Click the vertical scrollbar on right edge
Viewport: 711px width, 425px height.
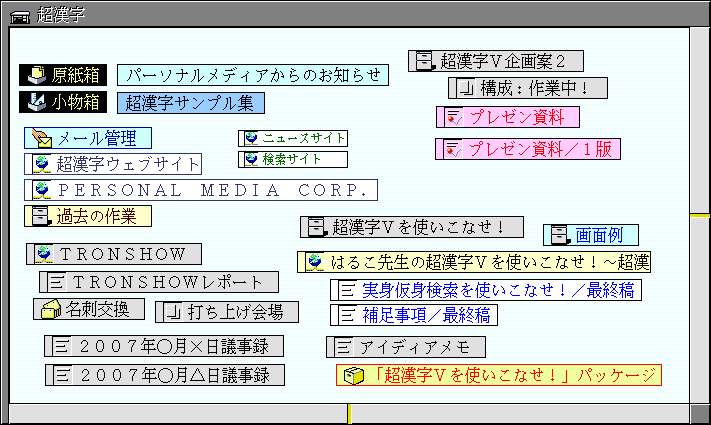tap(700, 300)
